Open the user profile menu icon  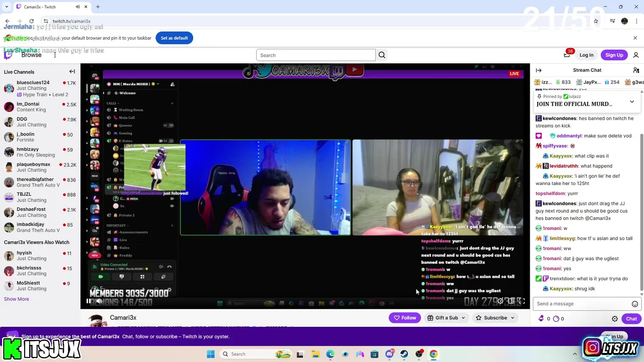pyautogui.click(x=636, y=55)
